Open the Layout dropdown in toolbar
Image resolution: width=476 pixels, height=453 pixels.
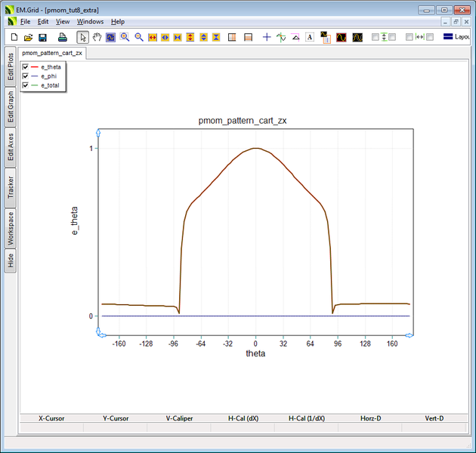pos(456,37)
